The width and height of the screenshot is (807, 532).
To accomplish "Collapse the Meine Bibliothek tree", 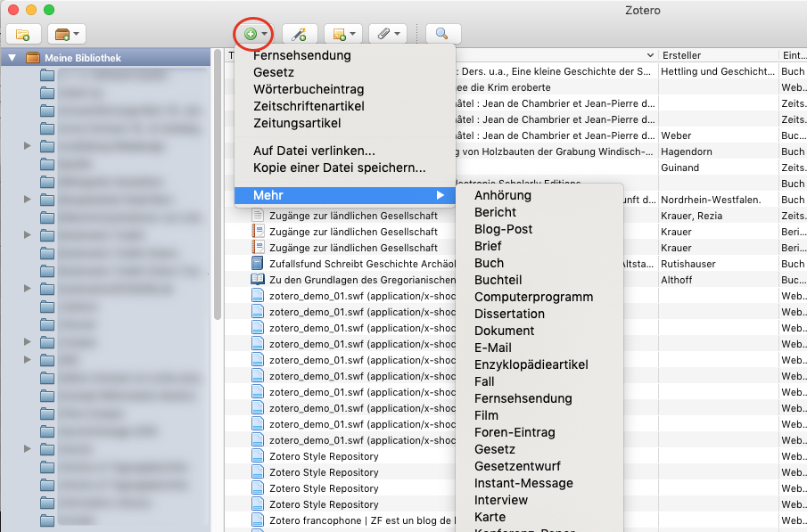I will [x=12, y=58].
